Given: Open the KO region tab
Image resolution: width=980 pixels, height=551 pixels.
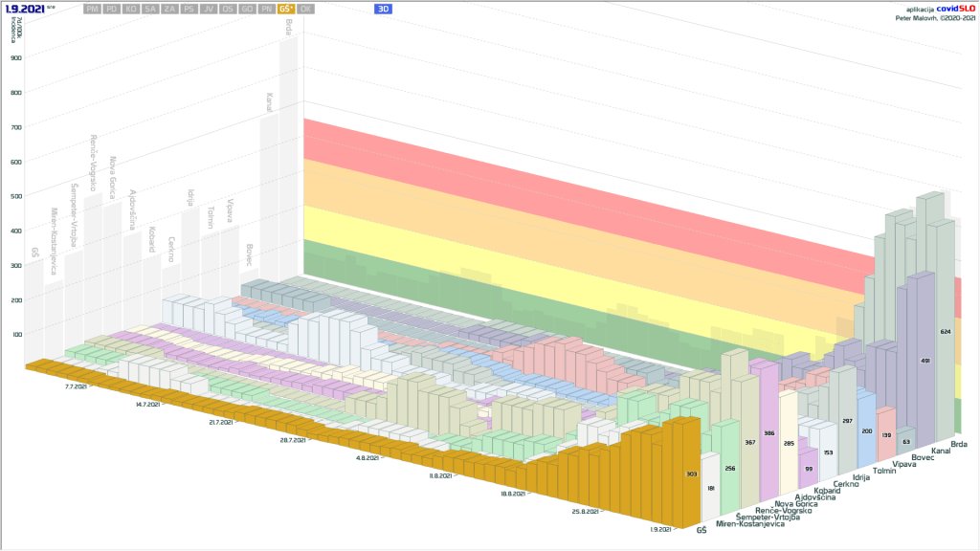Looking at the screenshot, I should [x=131, y=9].
